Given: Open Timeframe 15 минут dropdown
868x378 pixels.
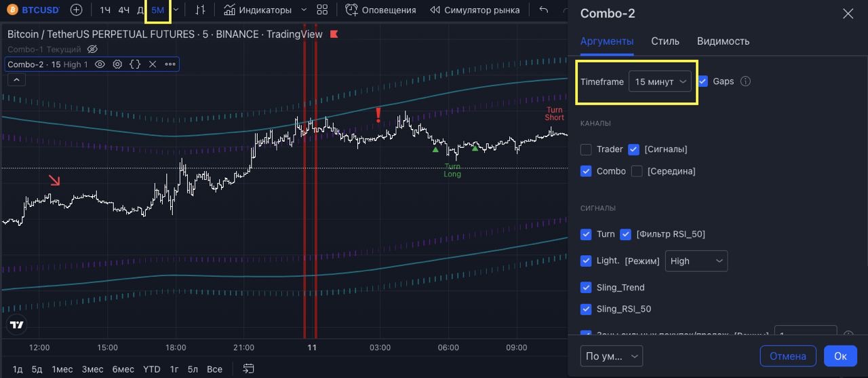Looking at the screenshot, I should click(x=660, y=81).
